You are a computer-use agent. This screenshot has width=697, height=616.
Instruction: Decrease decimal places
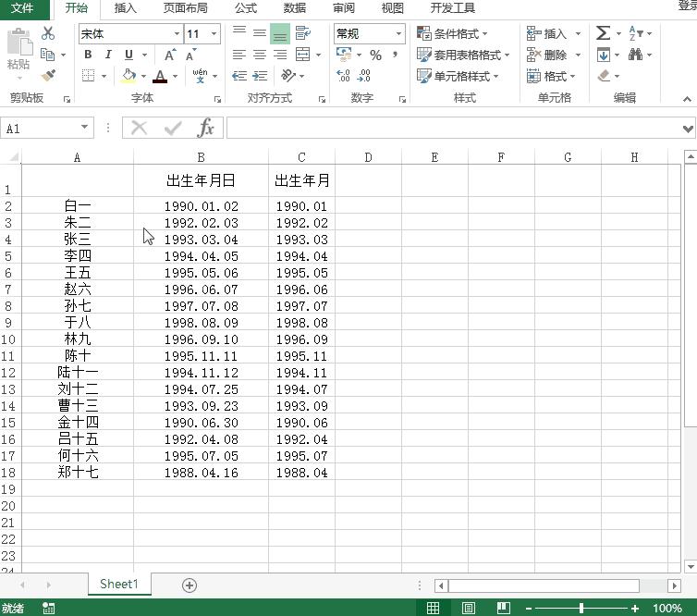click(x=364, y=76)
